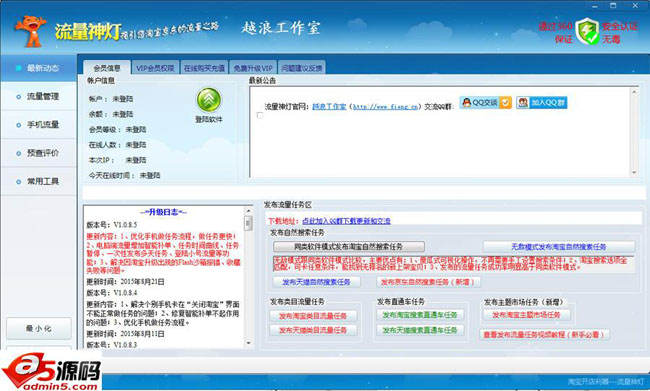Click 无敌模式发布淘宝自然搜索任务 button
The image size is (650, 391).
pyautogui.click(x=559, y=246)
